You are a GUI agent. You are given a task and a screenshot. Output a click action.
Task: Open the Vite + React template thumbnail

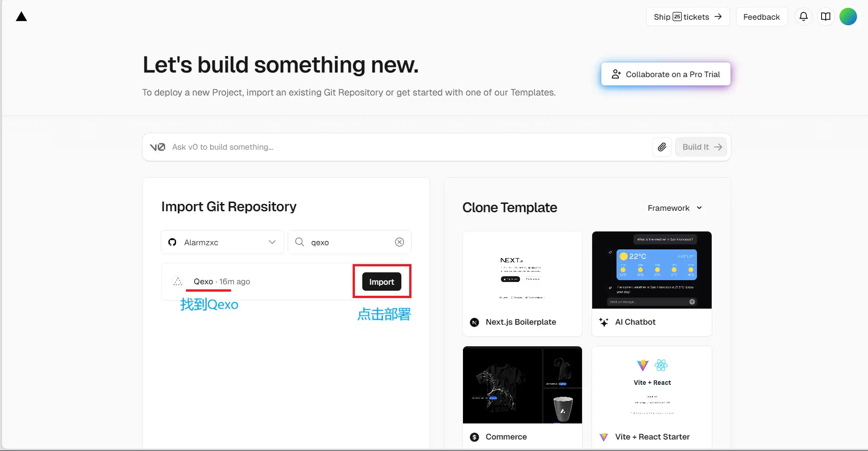652,385
